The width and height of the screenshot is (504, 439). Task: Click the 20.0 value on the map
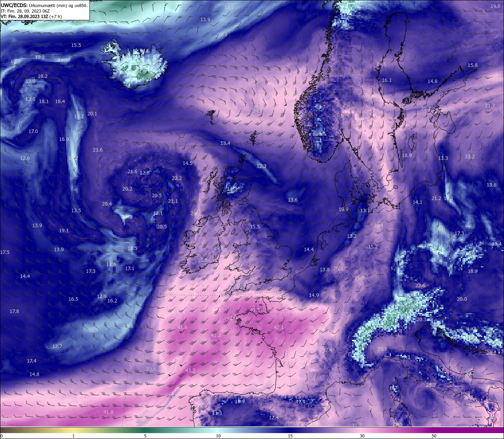click(x=462, y=299)
